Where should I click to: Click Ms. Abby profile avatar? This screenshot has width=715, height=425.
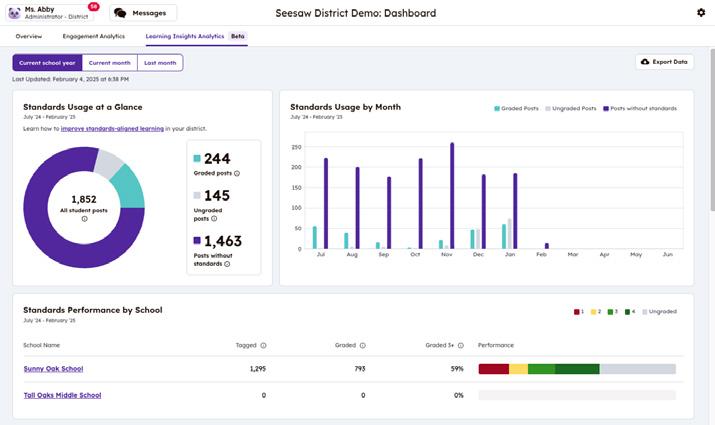[x=12, y=13]
